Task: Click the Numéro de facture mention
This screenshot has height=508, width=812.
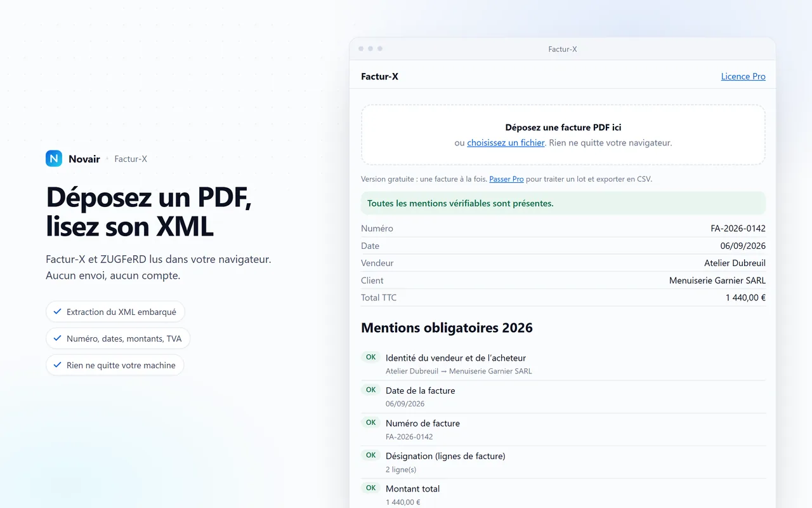Action: click(422, 424)
